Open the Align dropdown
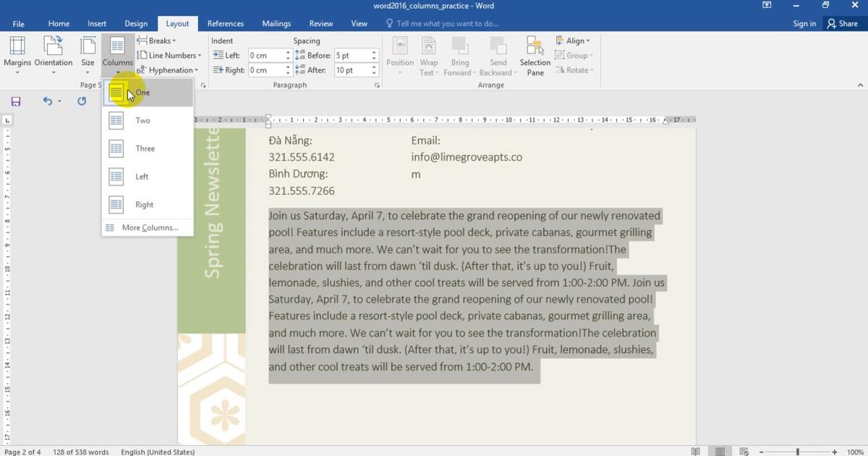Image resolution: width=868 pixels, height=456 pixels. click(x=573, y=41)
